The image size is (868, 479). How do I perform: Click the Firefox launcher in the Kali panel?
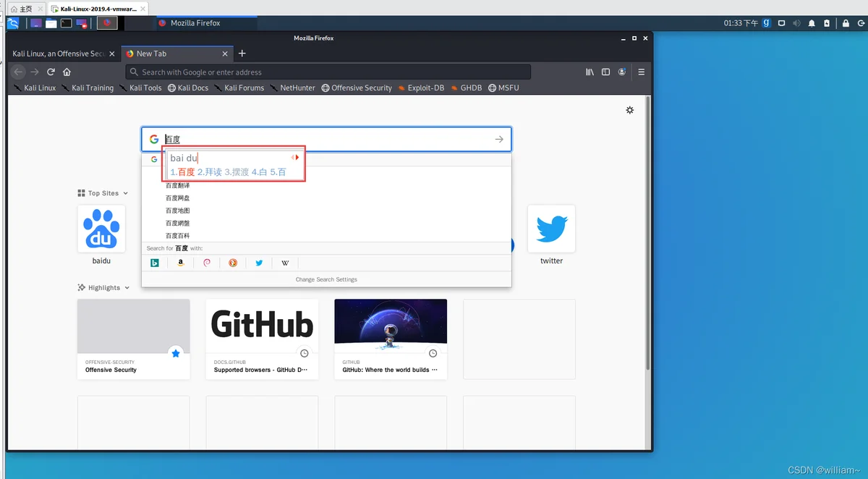[107, 23]
